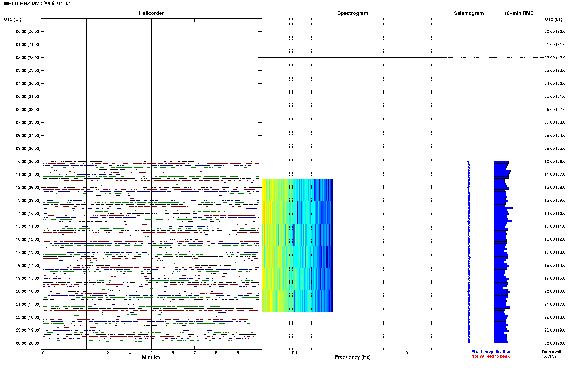
Task: Click the minute '9' tick label
Action: click(238, 353)
